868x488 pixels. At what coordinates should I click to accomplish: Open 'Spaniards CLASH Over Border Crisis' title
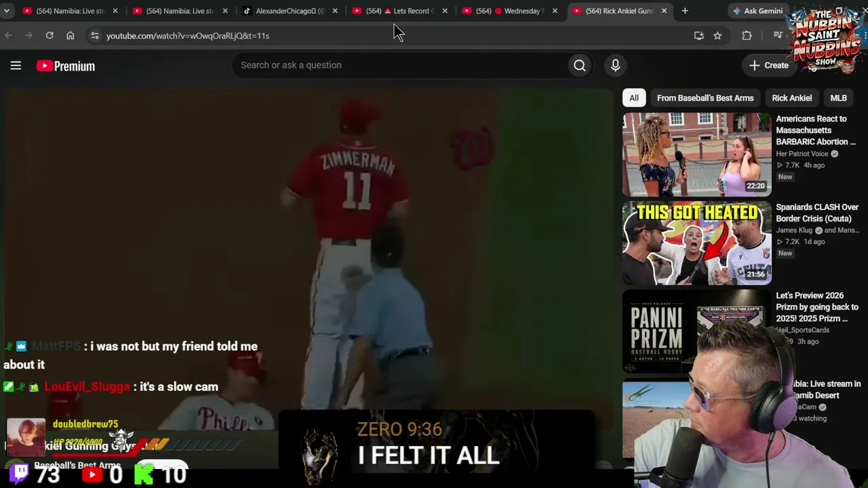pyautogui.click(x=817, y=213)
